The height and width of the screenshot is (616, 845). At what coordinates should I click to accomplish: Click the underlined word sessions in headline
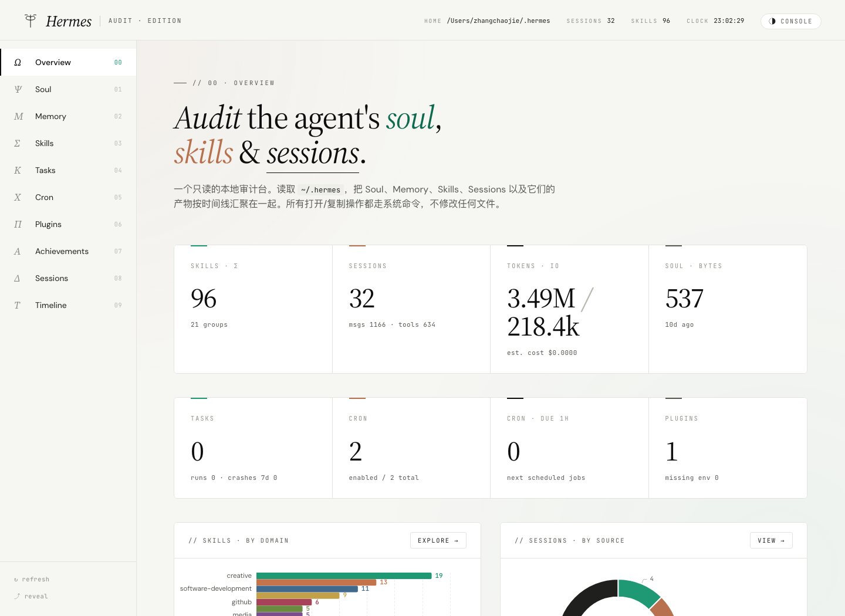tap(313, 154)
